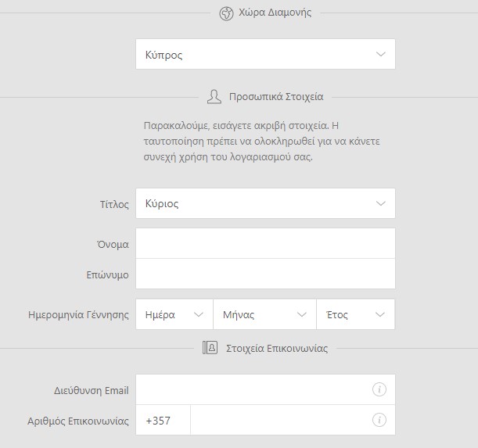The height and width of the screenshot is (448, 478).
Task: Open the Μήνας month dropdown
Action: coord(264,314)
